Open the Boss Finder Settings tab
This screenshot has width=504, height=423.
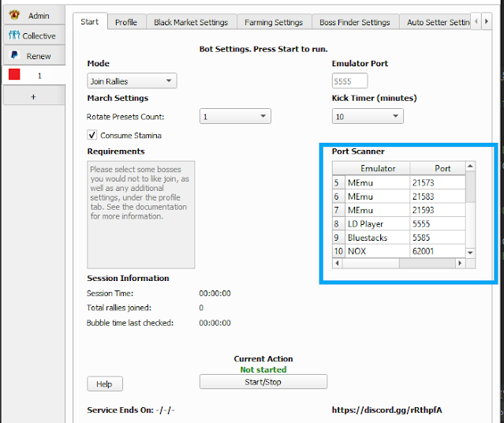coord(355,22)
